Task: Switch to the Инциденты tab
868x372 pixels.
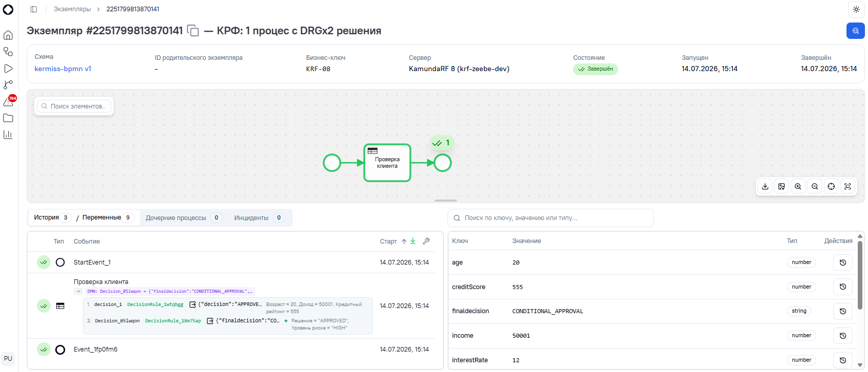Action: 259,218
